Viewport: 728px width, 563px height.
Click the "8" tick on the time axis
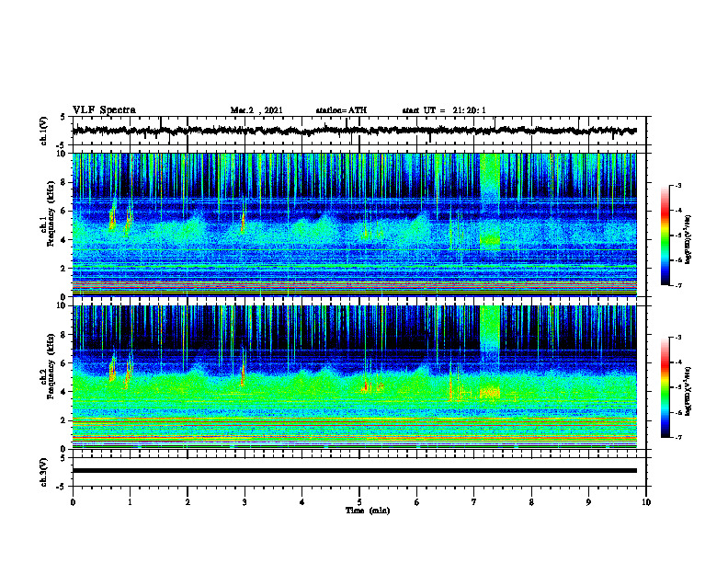(531, 502)
